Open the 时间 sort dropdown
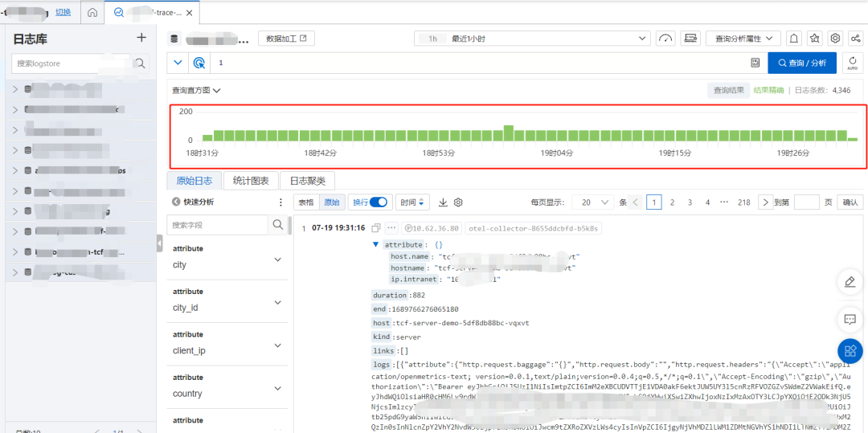 pyautogui.click(x=412, y=202)
